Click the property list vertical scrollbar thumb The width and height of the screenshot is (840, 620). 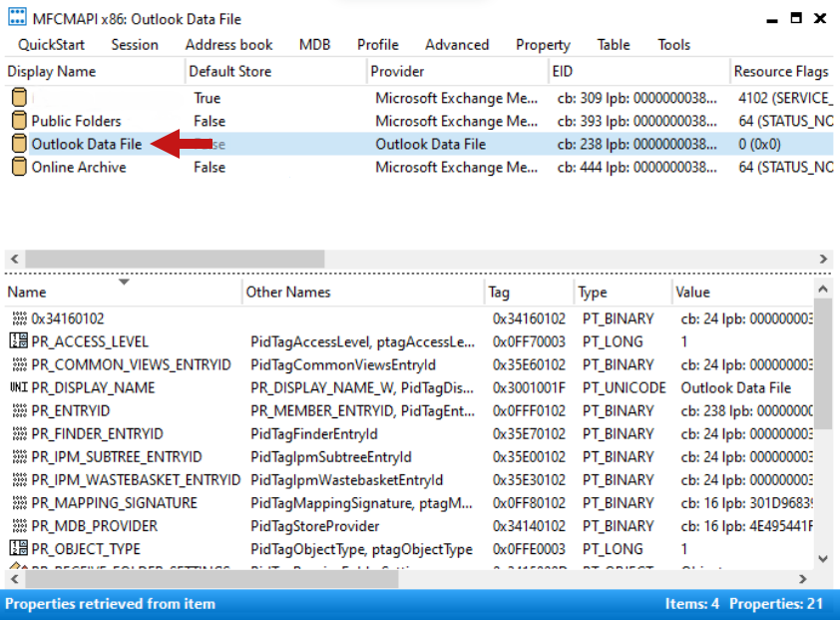[x=823, y=365]
